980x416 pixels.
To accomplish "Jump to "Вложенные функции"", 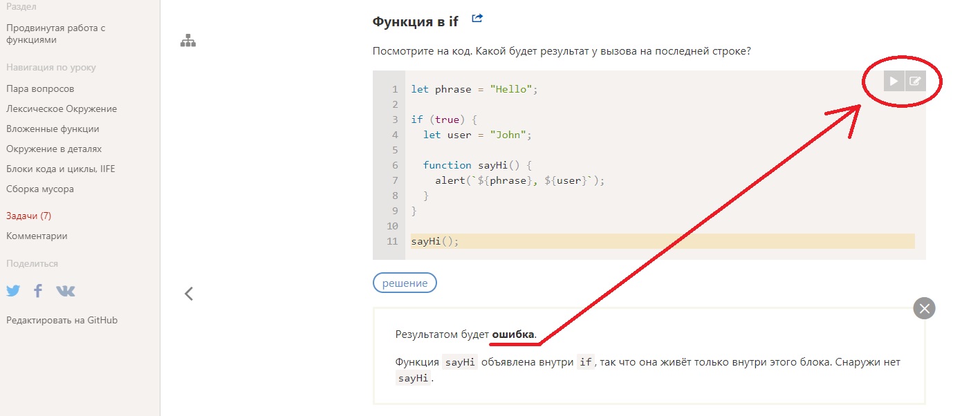I will 53,129.
